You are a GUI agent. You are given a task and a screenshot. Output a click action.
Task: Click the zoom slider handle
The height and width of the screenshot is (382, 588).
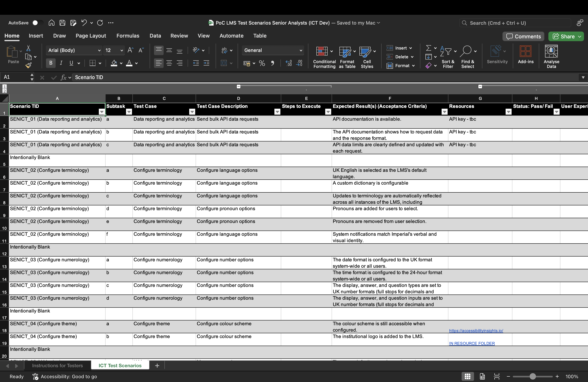[x=532, y=377]
